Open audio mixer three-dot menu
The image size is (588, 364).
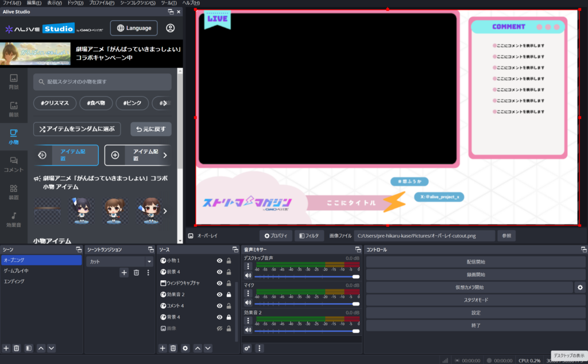[x=259, y=348]
